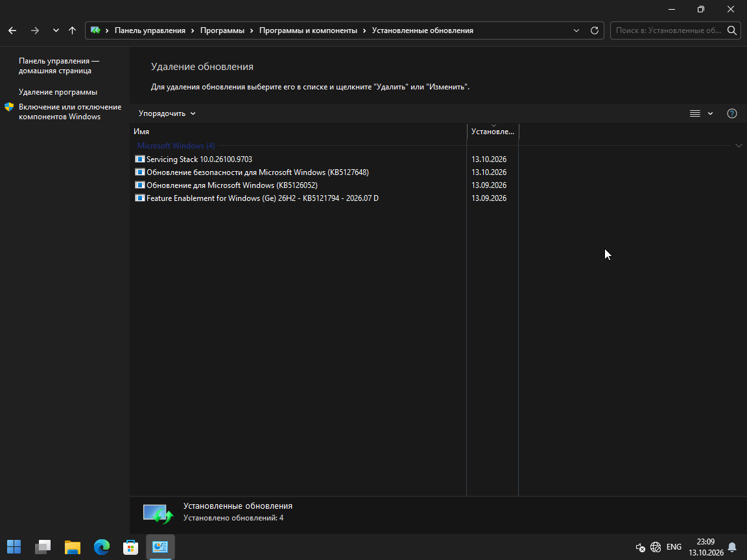Switch input language via "ENG" indicator
Image resolution: width=747 pixels, height=560 pixels.
(x=674, y=547)
